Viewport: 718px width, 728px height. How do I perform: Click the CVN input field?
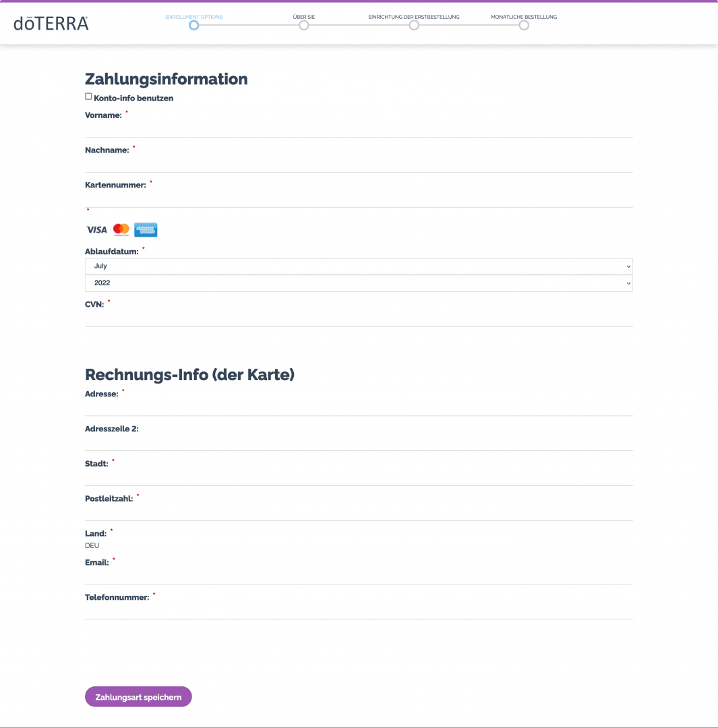click(x=359, y=319)
